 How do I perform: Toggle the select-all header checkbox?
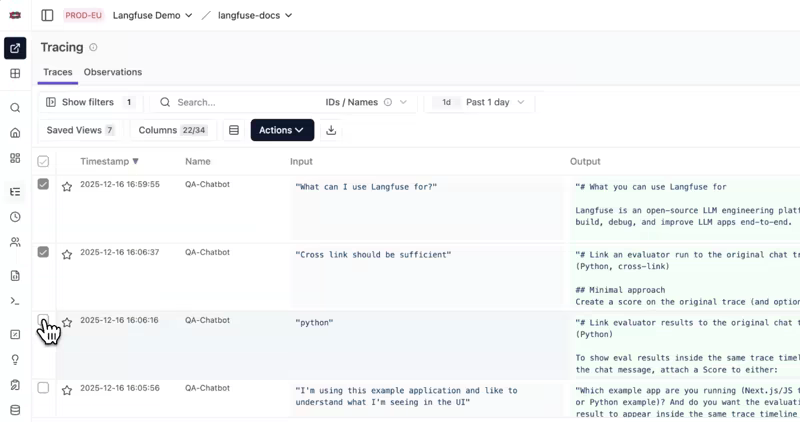tap(43, 162)
